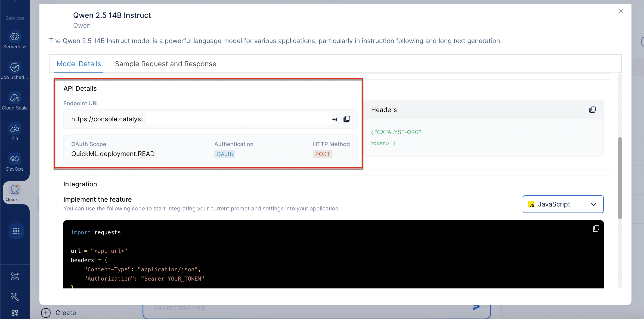Open the Cloud Scale service
The height and width of the screenshot is (319, 644).
pyautogui.click(x=15, y=98)
